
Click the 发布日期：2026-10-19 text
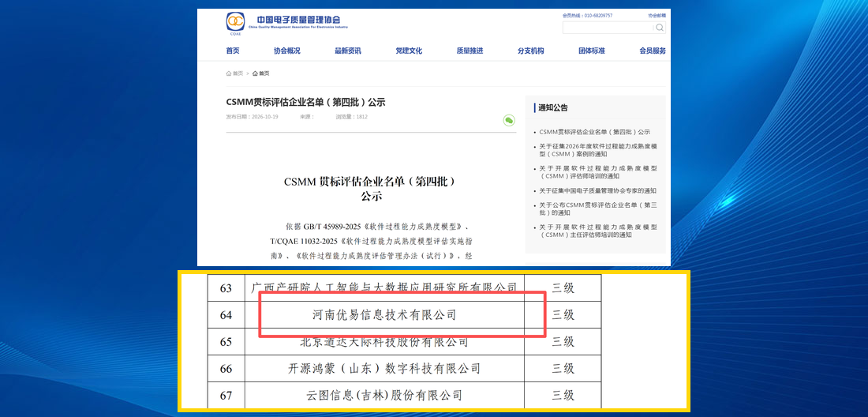[x=252, y=117]
